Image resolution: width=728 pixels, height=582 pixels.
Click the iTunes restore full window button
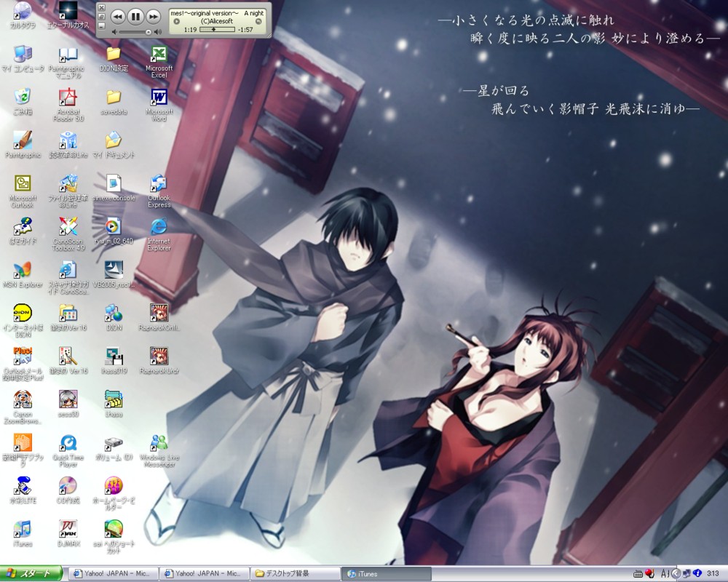tap(102, 17)
